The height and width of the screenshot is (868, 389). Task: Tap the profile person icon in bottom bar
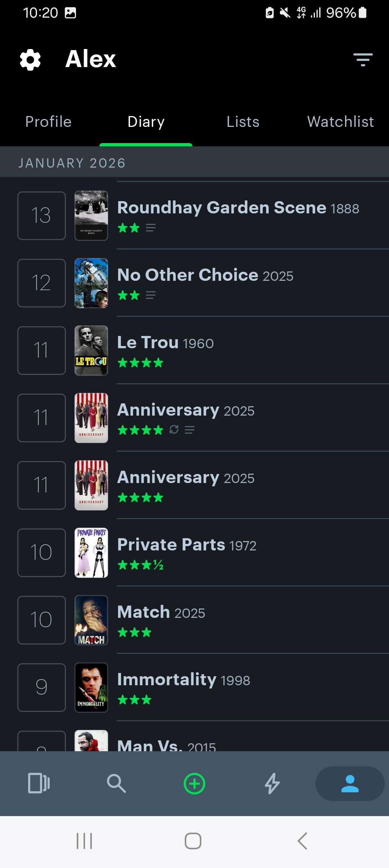click(350, 784)
